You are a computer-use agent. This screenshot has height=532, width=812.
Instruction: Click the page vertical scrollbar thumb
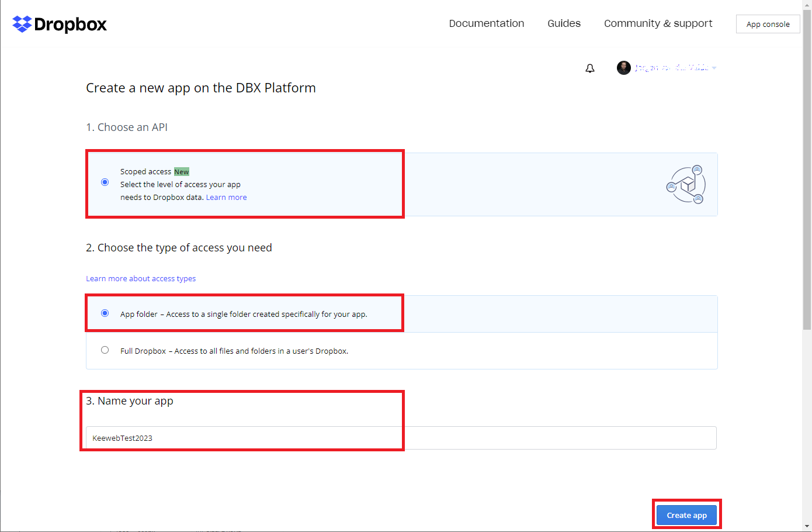[x=807, y=170]
